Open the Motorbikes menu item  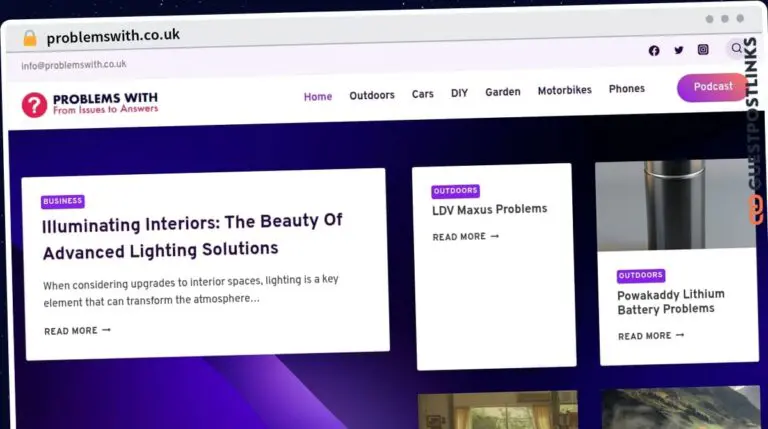pyautogui.click(x=564, y=90)
